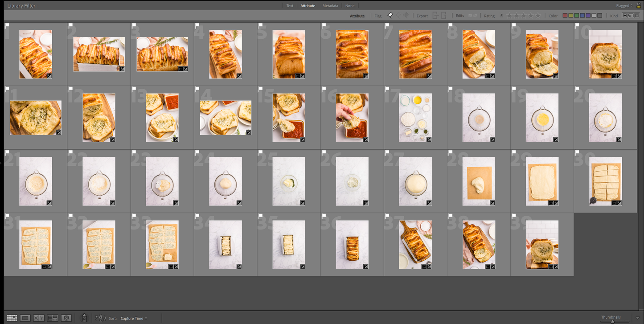
Task: Toggle the flag on photo 1 thumbnail
Action: [x=8, y=26]
